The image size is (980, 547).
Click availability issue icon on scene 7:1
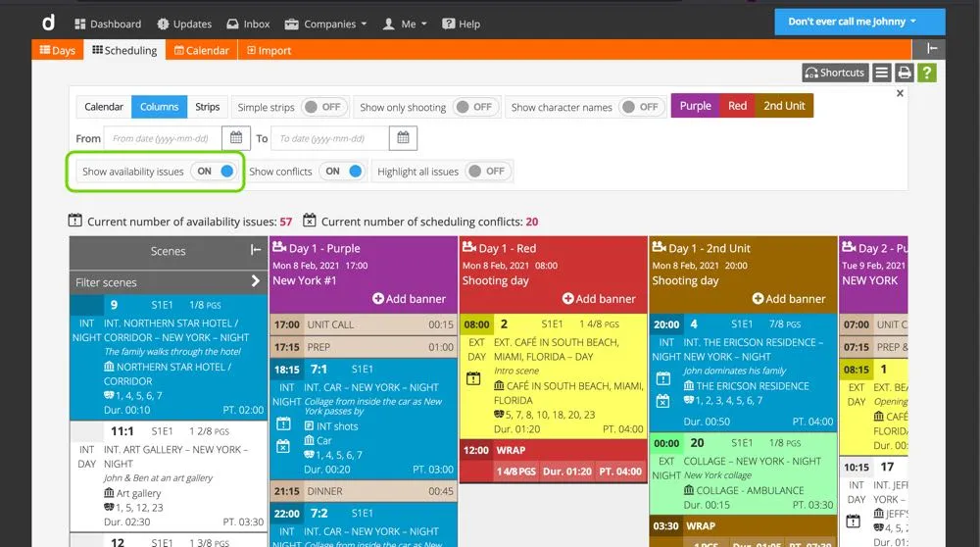[283, 424]
